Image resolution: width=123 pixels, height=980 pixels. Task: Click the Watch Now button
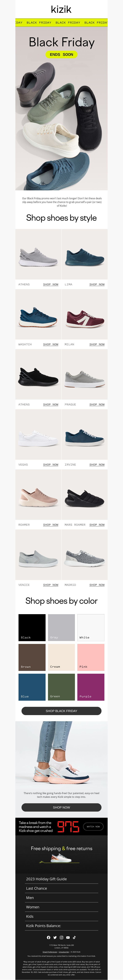coord(93,826)
